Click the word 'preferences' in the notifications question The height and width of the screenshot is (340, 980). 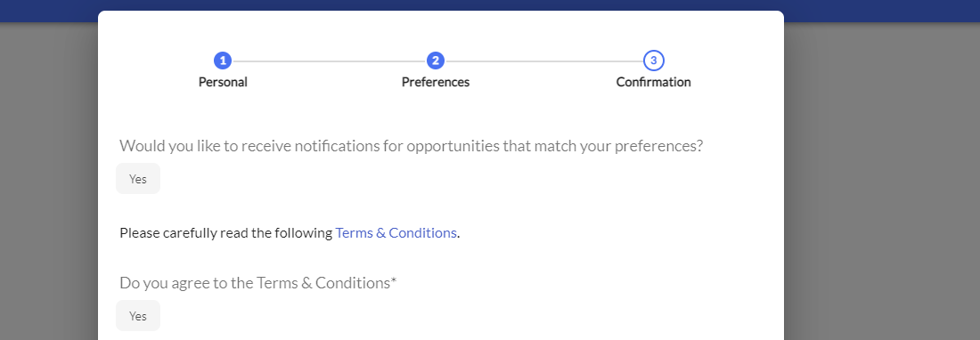657,146
